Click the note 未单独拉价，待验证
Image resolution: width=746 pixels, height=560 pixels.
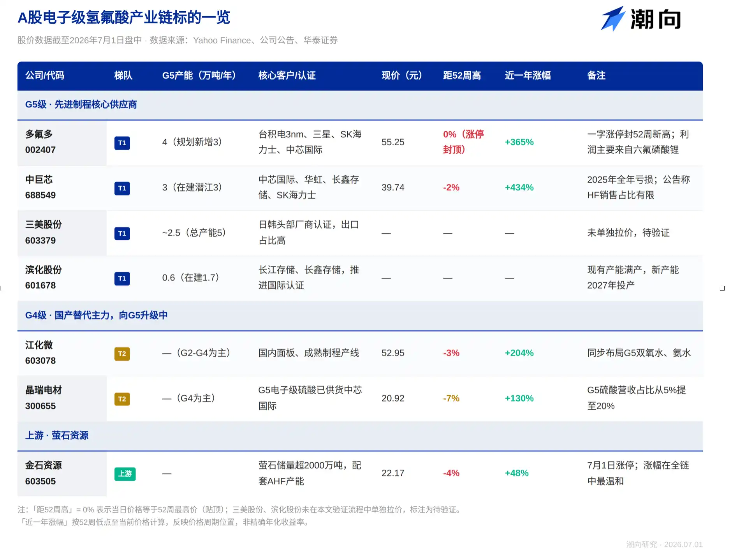click(628, 233)
